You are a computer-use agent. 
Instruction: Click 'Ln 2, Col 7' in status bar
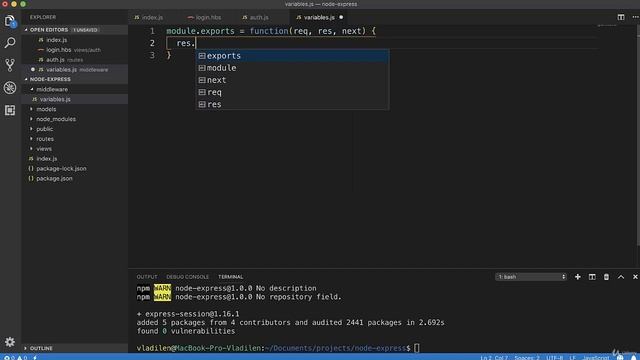[494, 358]
